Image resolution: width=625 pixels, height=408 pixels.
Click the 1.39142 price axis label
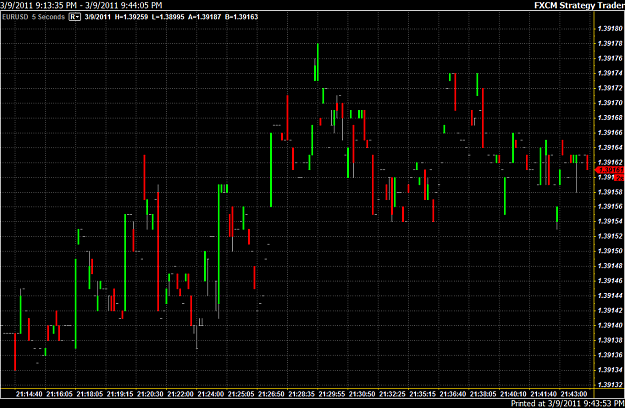(610, 310)
